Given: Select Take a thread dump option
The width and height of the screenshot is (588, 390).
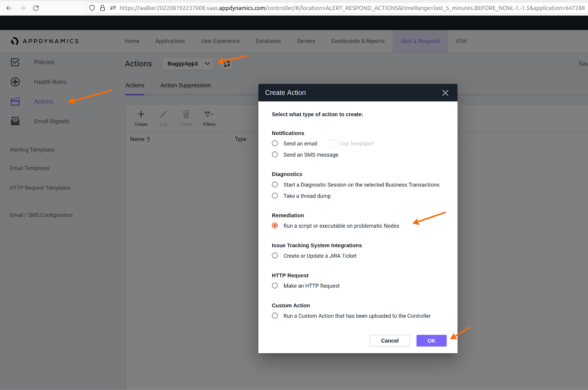Looking at the screenshot, I should (x=275, y=196).
